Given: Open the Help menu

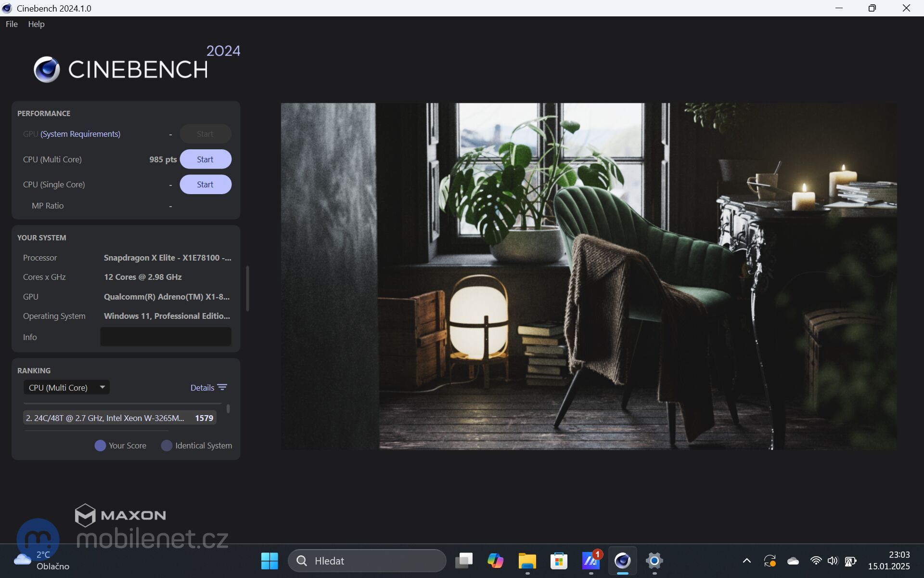Looking at the screenshot, I should pos(35,24).
